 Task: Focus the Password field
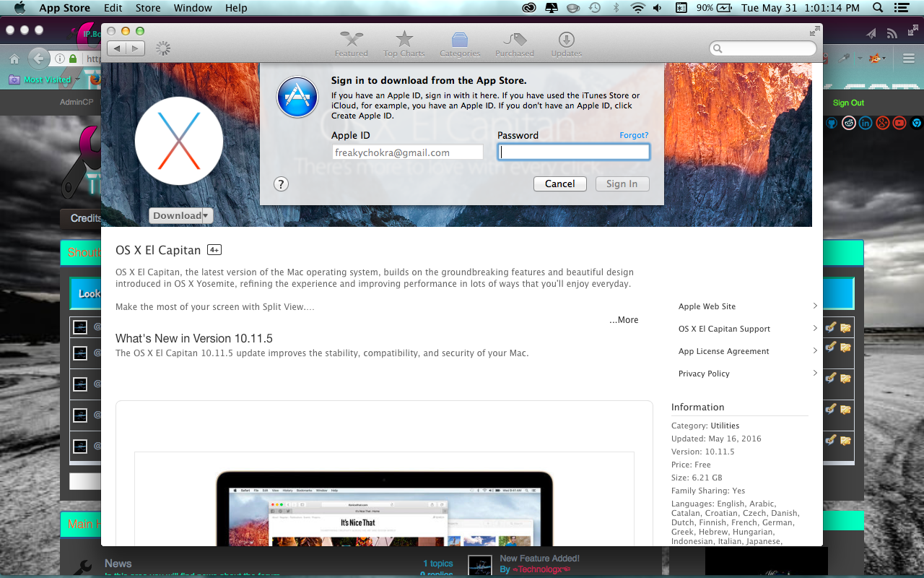click(574, 152)
